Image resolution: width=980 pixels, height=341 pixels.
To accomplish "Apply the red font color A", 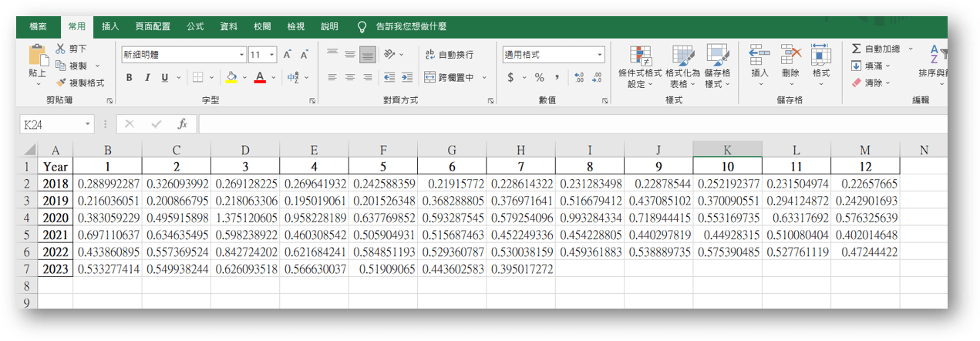I will click(x=260, y=77).
